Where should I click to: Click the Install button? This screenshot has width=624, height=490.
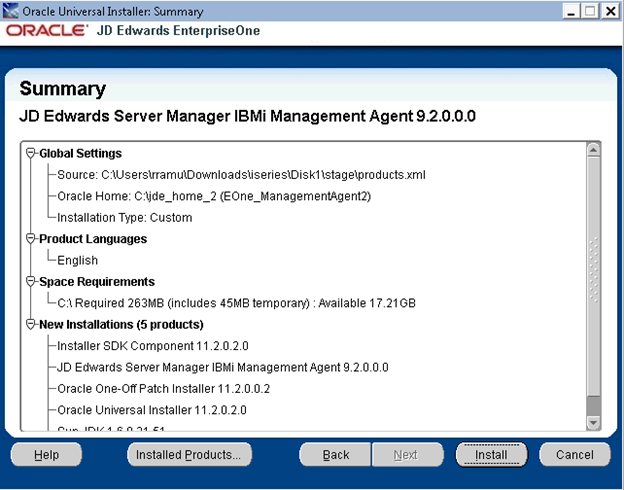pyautogui.click(x=491, y=455)
